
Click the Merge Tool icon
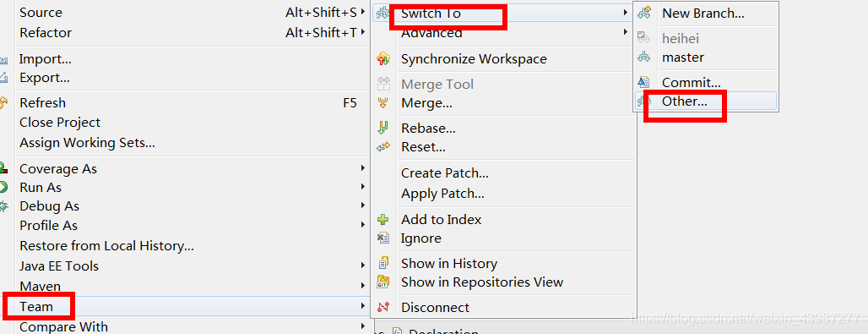coord(383,85)
